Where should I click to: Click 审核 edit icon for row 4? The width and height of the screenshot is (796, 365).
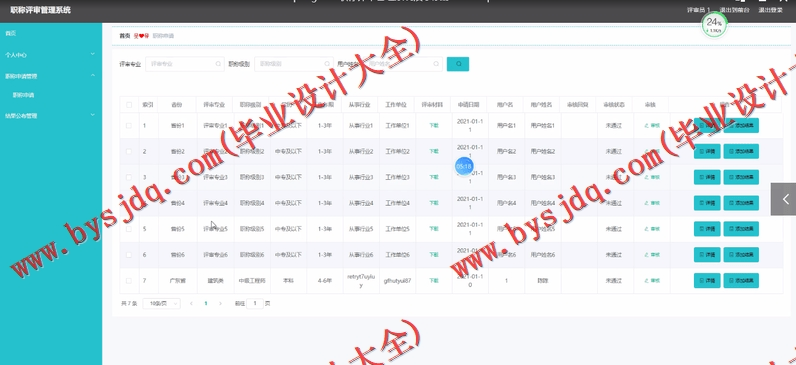click(652, 203)
